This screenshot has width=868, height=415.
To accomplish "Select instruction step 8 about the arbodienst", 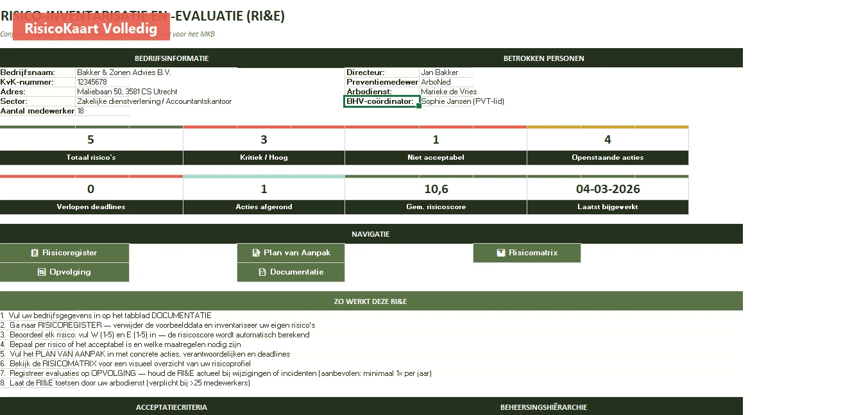I will [125, 383].
